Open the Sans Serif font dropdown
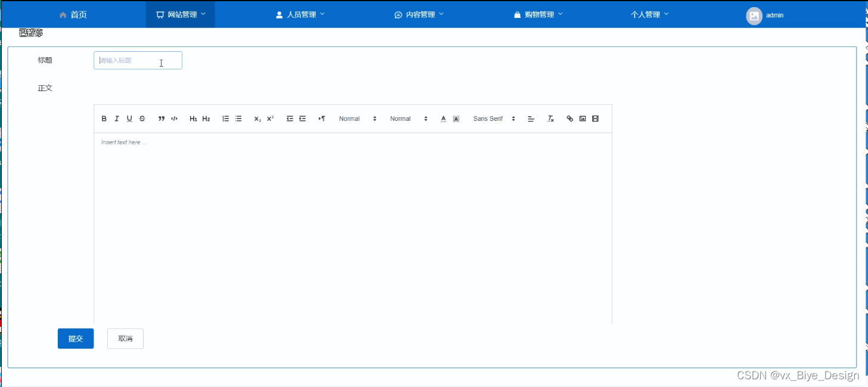868x387 pixels. coord(494,118)
